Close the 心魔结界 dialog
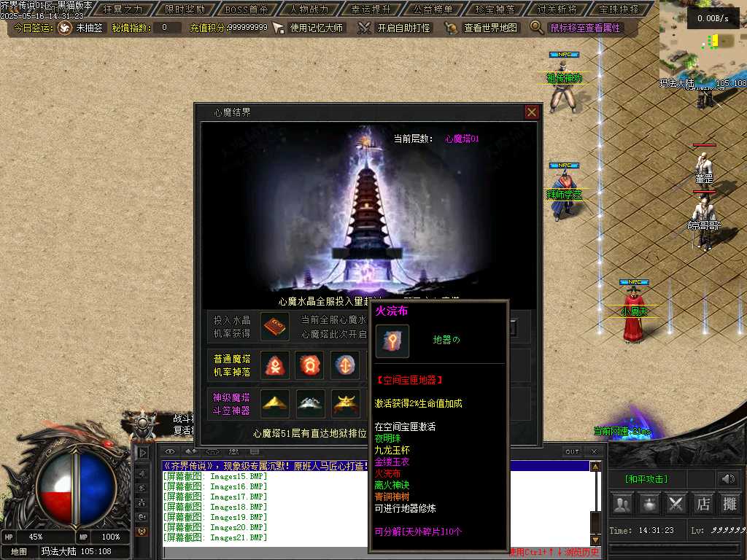Image resolution: width=747 pixels, height=560 pixels. coord(532,112)
